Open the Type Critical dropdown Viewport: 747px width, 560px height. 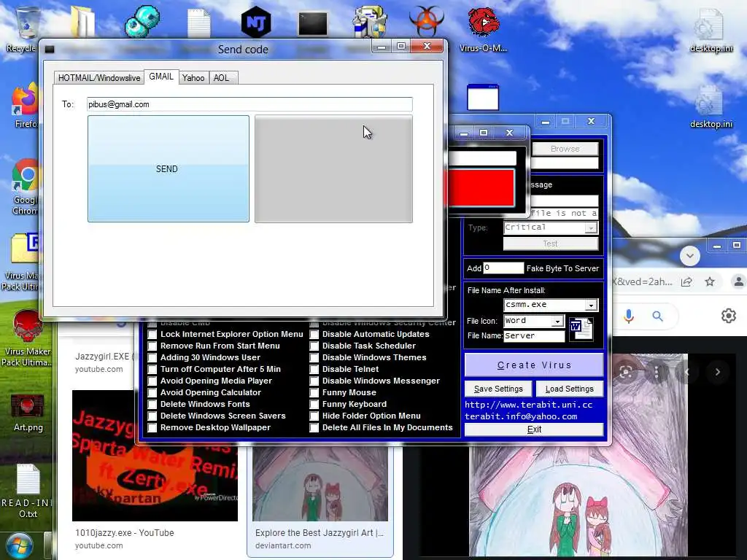(x=591, y=228)
